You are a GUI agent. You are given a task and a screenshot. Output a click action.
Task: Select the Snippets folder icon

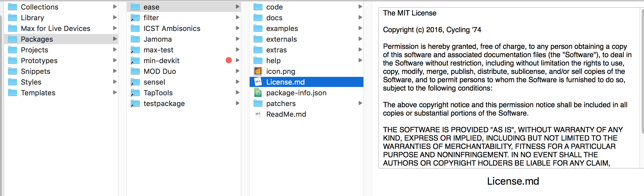pos(13,71)
